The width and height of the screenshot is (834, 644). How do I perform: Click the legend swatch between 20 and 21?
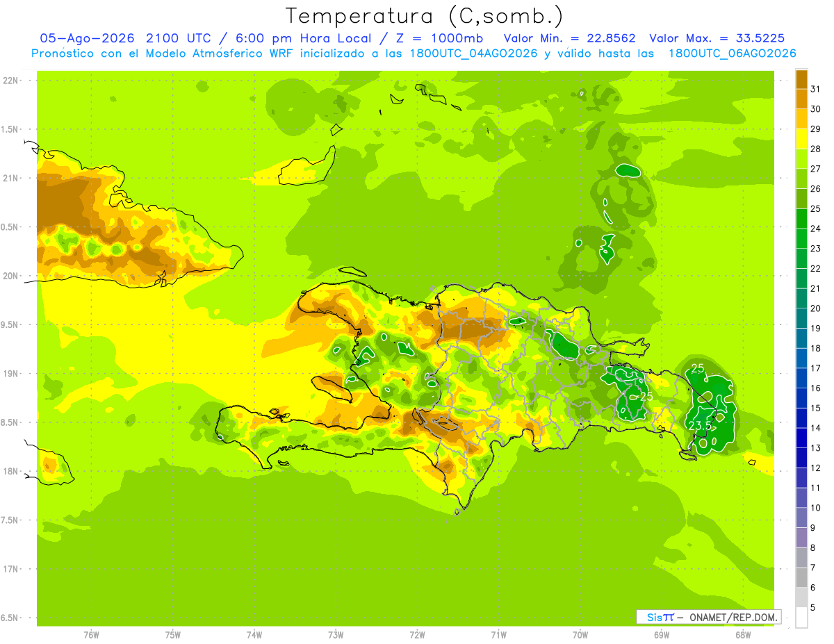pyautogui.click(x=801, y=299)
